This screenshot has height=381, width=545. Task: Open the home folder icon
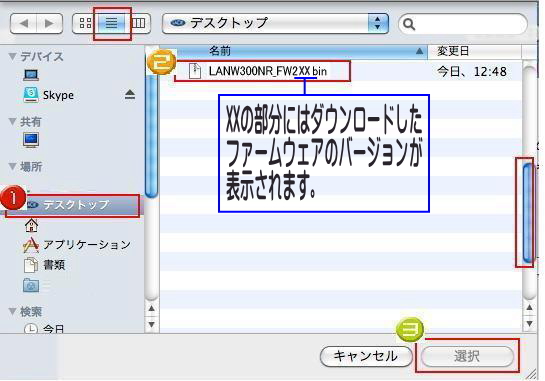[x=31, y=225]
